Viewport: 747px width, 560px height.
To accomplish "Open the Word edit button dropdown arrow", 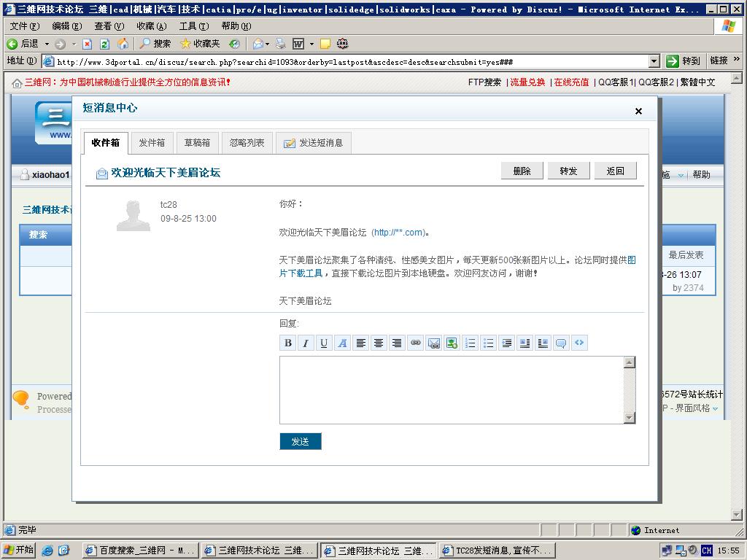I will click(311, 44).
